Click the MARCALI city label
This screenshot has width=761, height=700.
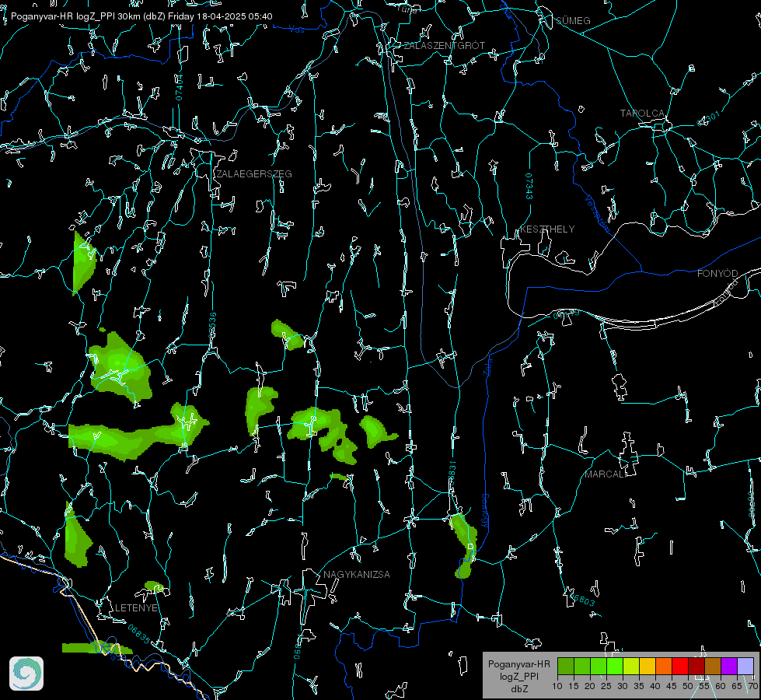(606, 474)
